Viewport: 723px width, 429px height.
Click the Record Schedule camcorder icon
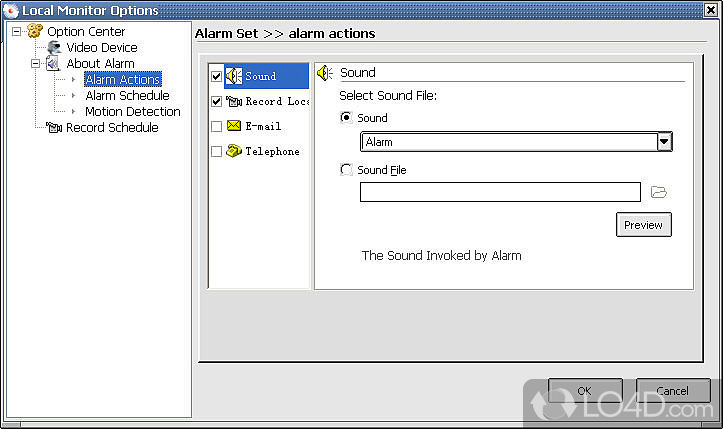[x=54, y=127]
